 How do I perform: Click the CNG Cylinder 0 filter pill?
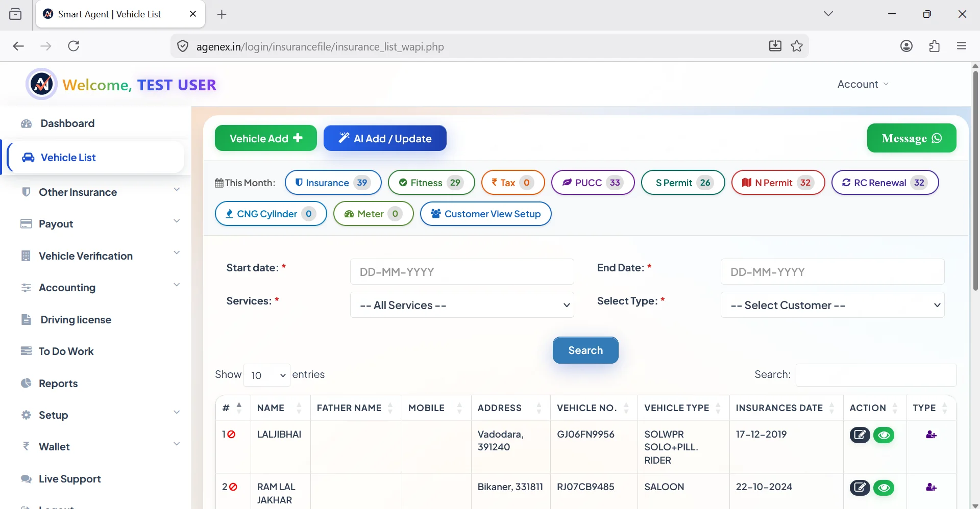[x=271, y=214]
